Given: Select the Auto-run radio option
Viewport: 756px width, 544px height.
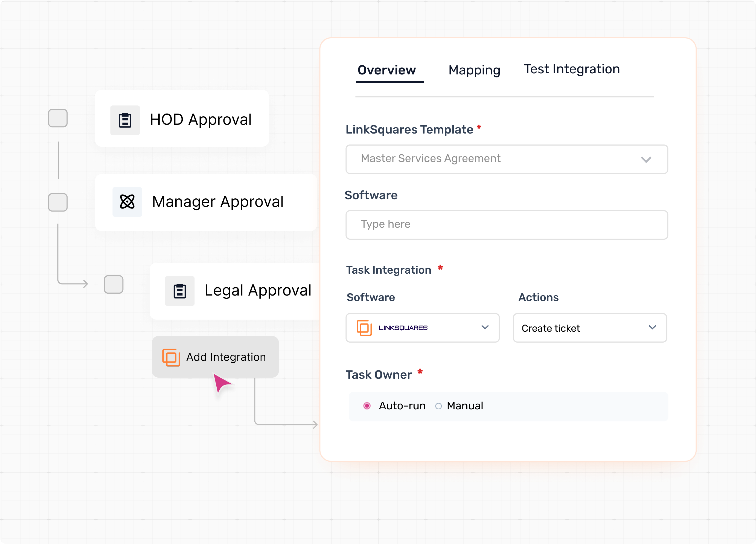Looking at the screenshot, I should pyautogui.click(x=367, y=406).
